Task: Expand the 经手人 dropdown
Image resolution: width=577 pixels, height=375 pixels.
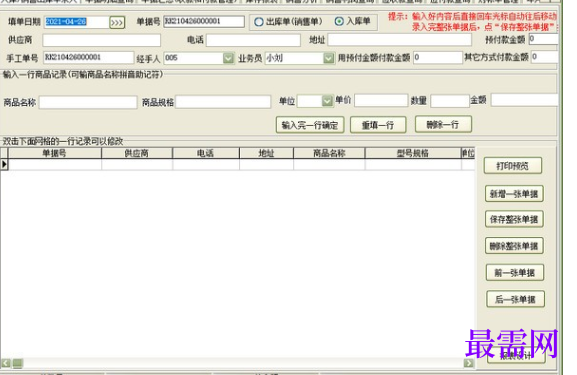Action: coord(228,58)
